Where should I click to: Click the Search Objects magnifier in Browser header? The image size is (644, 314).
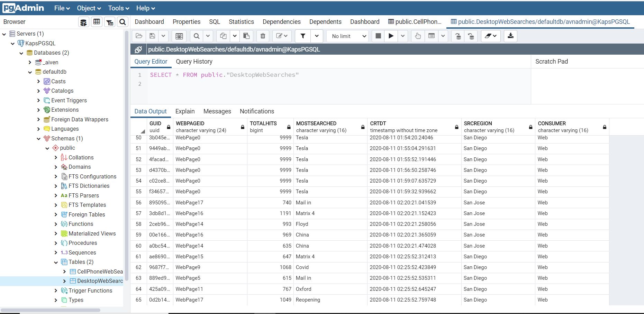[x=123, y=22]
